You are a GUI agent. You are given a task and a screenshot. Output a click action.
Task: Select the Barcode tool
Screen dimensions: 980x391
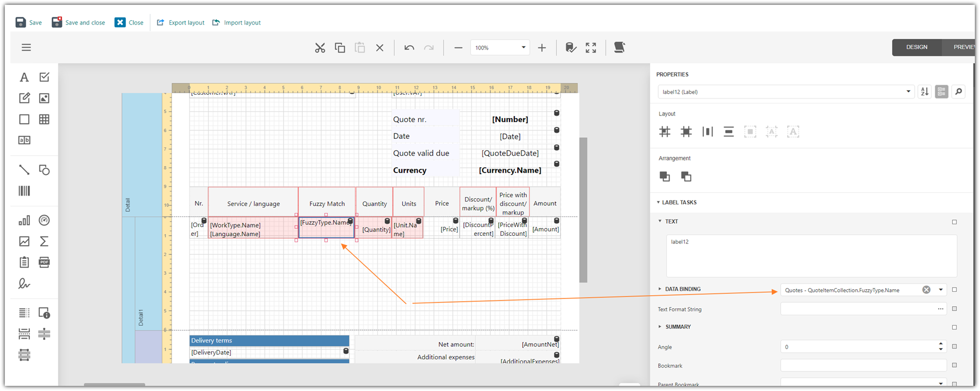[x=24, y=191]
